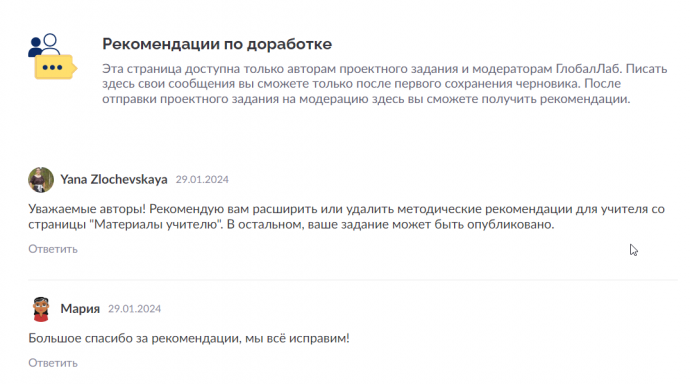This screenshot has height=384, width=690.
Task: Click the date next to Yana Zlochevskaya
Action: click(202, 179)
